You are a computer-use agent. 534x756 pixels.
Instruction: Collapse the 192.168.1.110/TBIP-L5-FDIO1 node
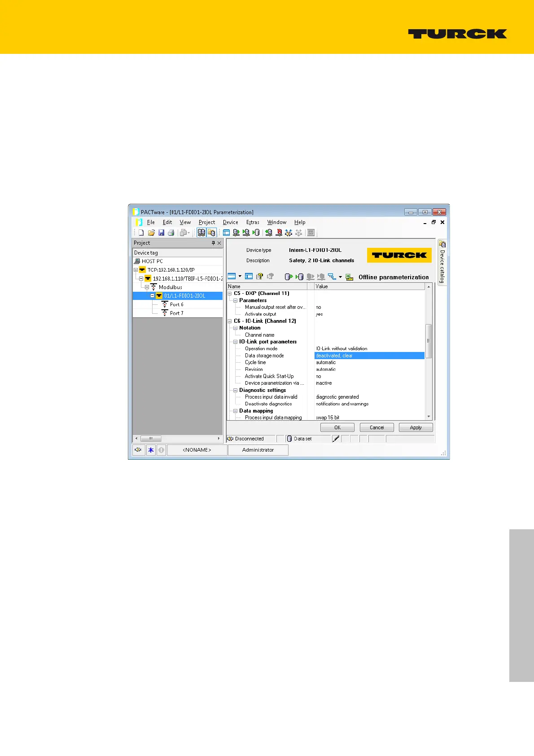coord(141,278)
